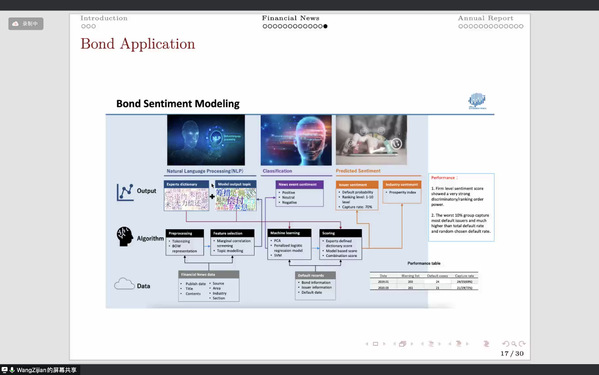Jump to the Annual Report section
The height and width of the screenshot is (375, 599).
[x=486, y=18]
